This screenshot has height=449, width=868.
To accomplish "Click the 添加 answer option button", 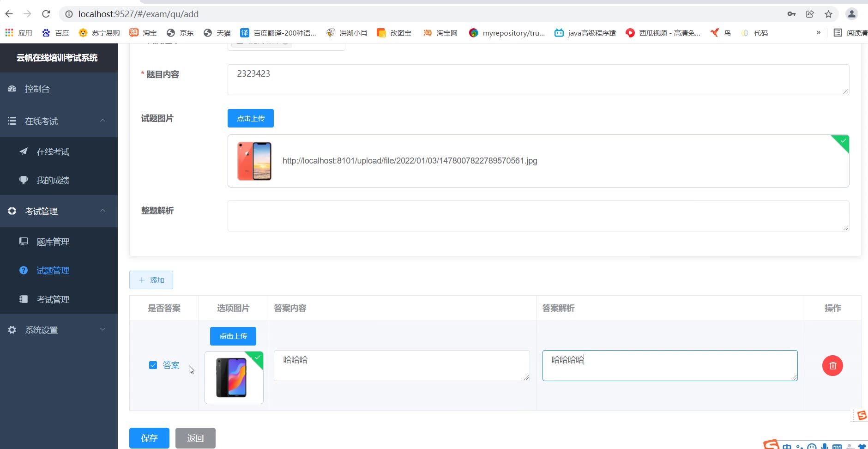I will coord(151,280).
